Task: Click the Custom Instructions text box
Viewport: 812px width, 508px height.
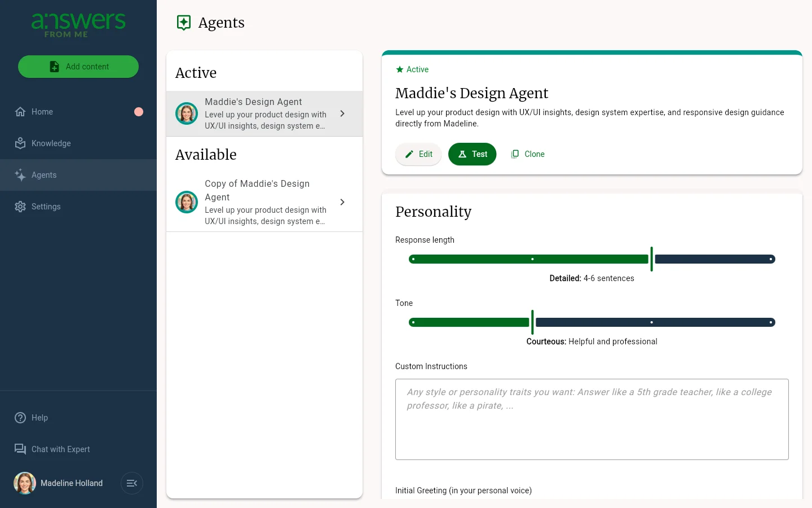Action: click(x=592, y=419)
